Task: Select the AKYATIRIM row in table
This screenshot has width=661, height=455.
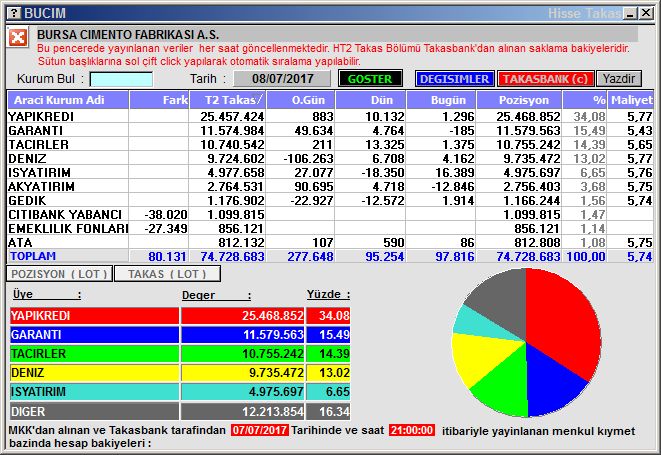Action: (330, 186)
